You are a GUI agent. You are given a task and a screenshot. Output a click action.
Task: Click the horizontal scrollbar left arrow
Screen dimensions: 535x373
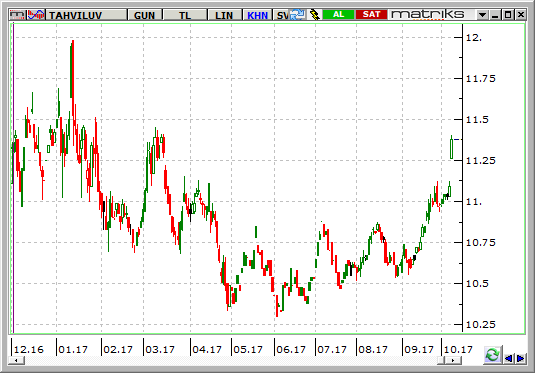click(16, 360)
